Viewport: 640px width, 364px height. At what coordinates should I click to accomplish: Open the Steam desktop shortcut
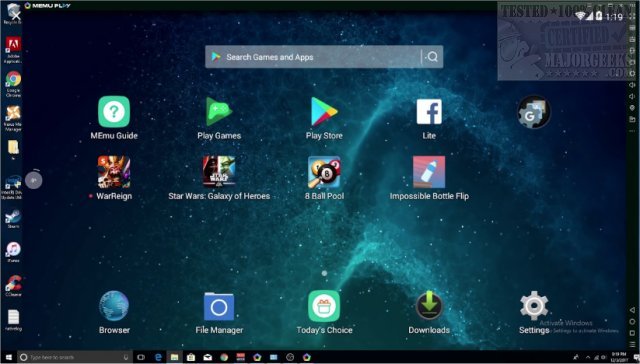pyautogui.click(x=13, y=219)
